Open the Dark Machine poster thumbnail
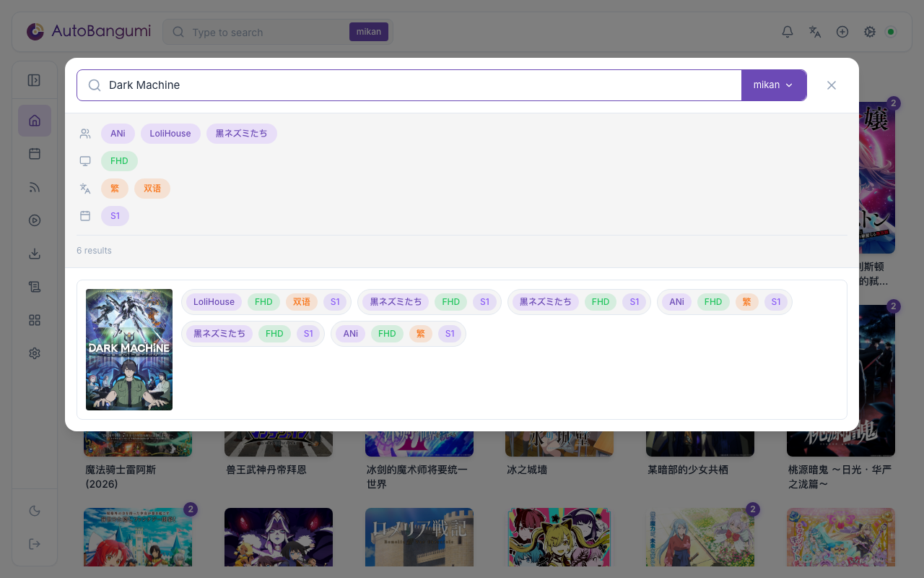924x578 pixels. click(x=129, y=350)
